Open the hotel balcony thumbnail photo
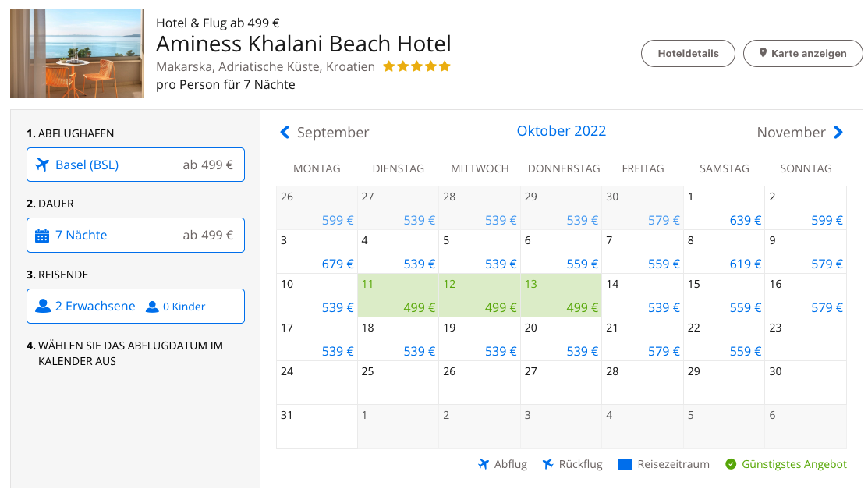Image resolution: width=868 pixels, height=500 pixels. click(77, 54)
